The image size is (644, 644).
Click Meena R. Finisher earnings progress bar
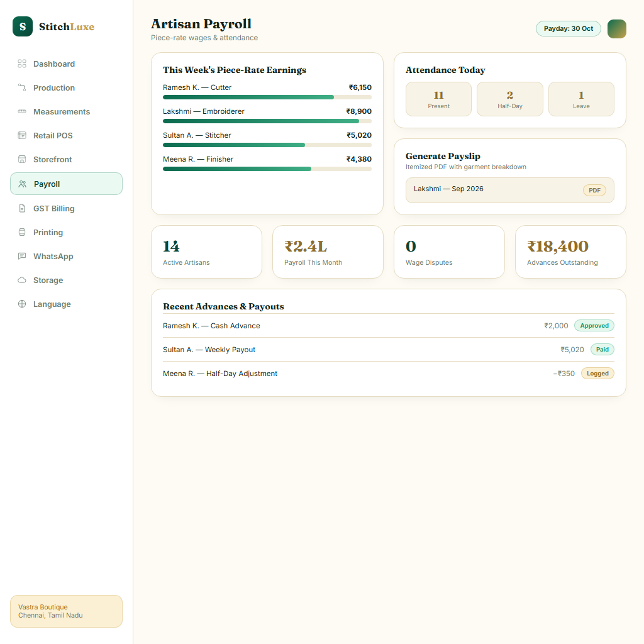[x=267, y=169]
